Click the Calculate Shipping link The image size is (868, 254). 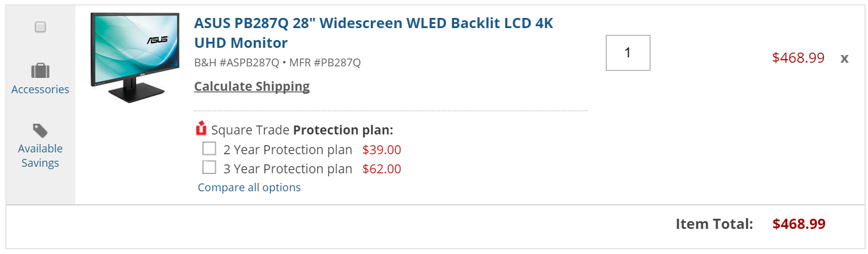pyautogui.click(x=251, y=86)
